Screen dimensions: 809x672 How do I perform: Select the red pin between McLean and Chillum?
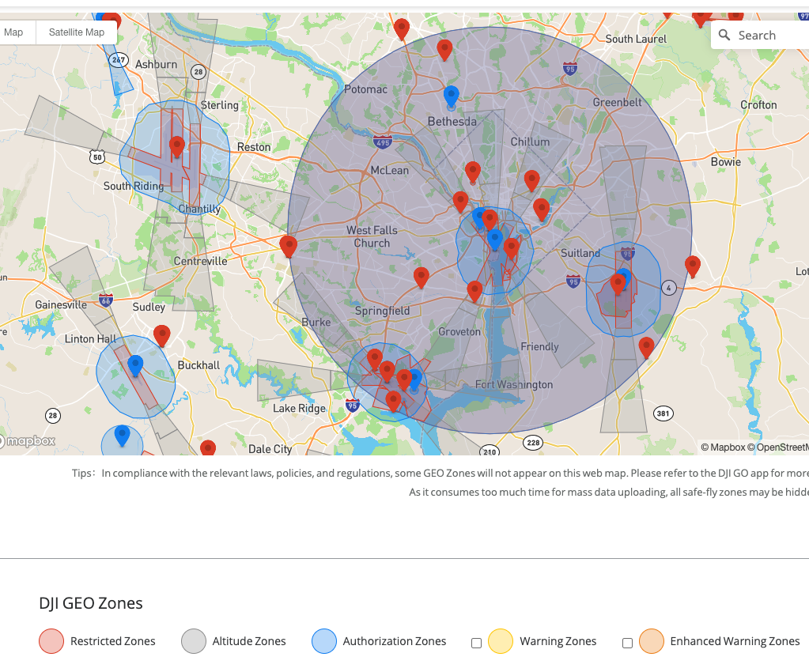pos(473,172)
